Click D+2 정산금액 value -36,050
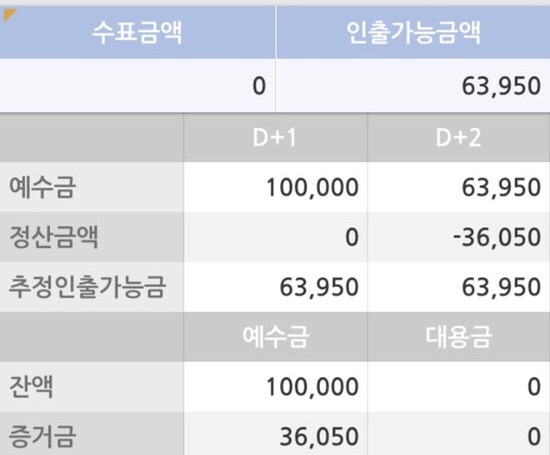Image resolution: width=550 pixels, height=455 pixels. pyautogui.click(x=497, y=237)
